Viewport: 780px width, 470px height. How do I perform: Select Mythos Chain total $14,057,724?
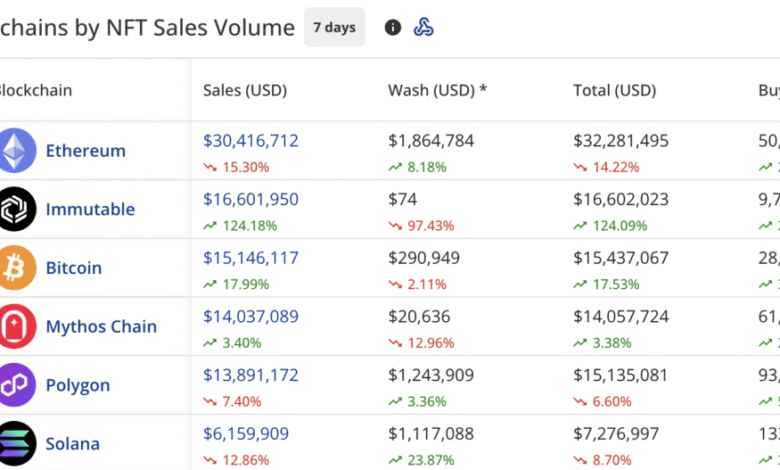[621, 317]
